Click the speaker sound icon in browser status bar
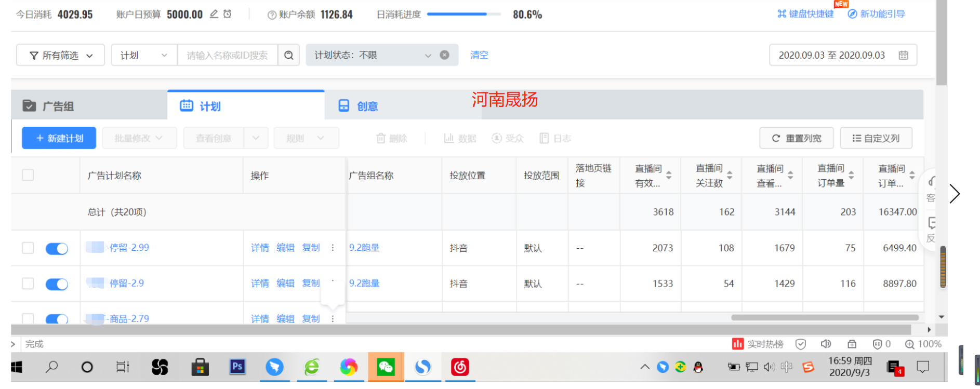980x389 pixels. click(x=826, y=344)
